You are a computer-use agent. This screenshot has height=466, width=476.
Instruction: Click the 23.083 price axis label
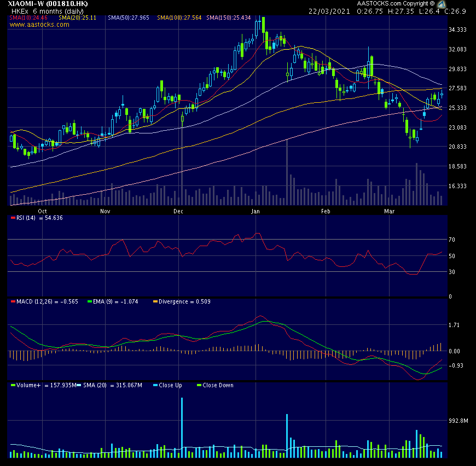[457, 127]
